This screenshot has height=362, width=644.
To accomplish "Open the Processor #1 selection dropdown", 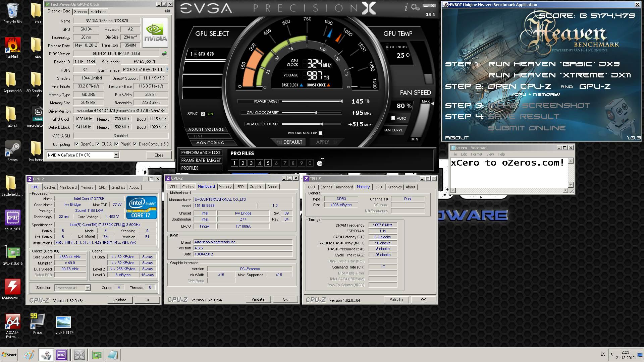I will tap(87, 288).
